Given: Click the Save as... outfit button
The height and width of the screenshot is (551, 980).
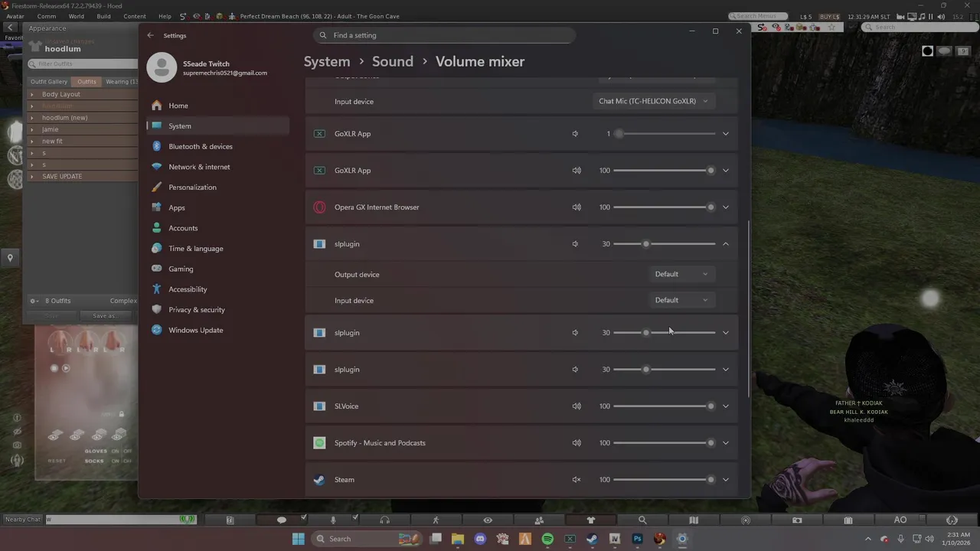Looking at the screenshot, I should point(106,316).
